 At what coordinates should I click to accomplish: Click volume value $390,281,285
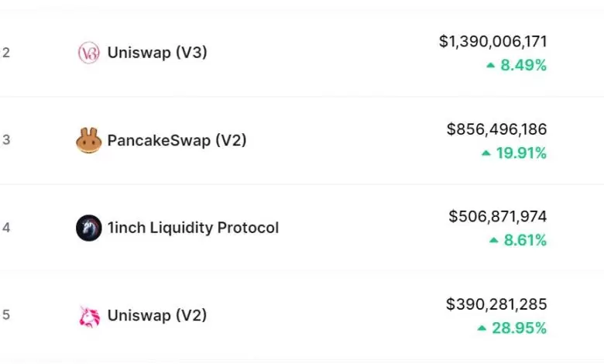[x=496, y=304]
